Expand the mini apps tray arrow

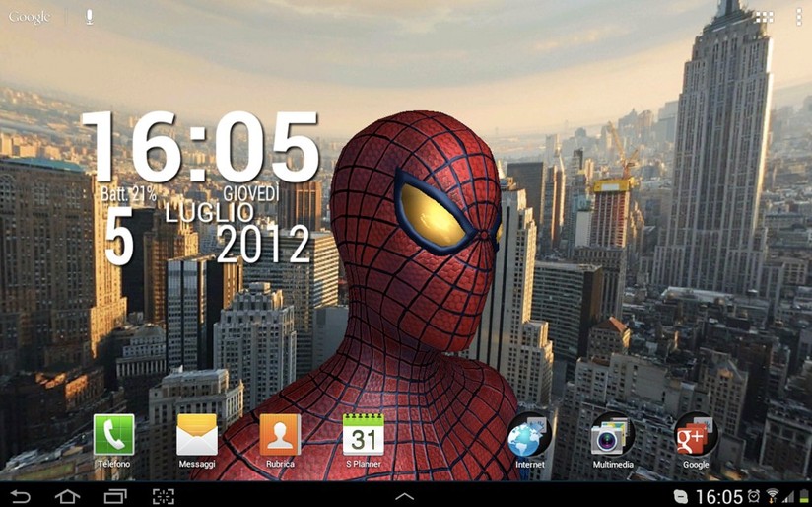point(404,496)
